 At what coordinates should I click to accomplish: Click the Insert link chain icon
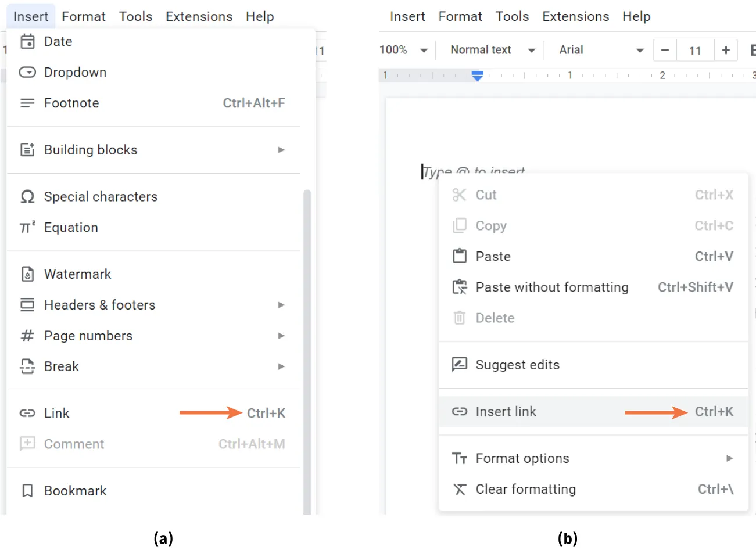[459, 411]
